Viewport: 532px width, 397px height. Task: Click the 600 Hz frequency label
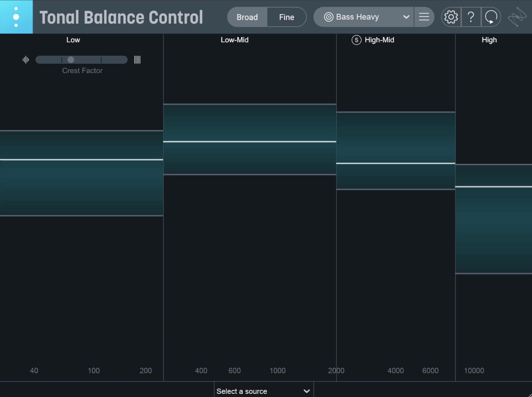coord(234,371)
